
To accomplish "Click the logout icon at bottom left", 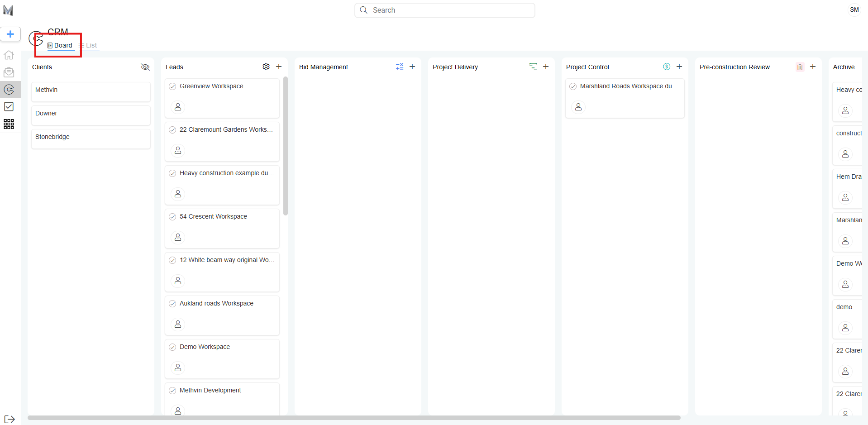I will [x=10, y=419].
